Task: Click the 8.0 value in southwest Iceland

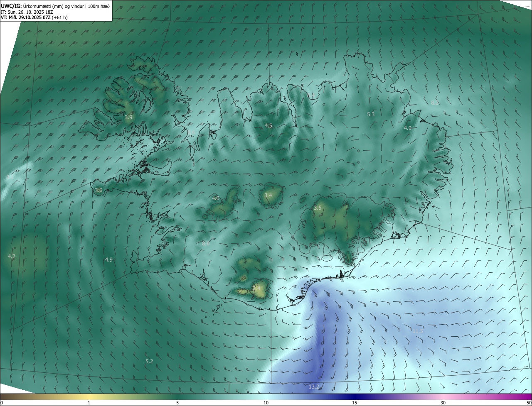Action: click(x=206, y=243)
